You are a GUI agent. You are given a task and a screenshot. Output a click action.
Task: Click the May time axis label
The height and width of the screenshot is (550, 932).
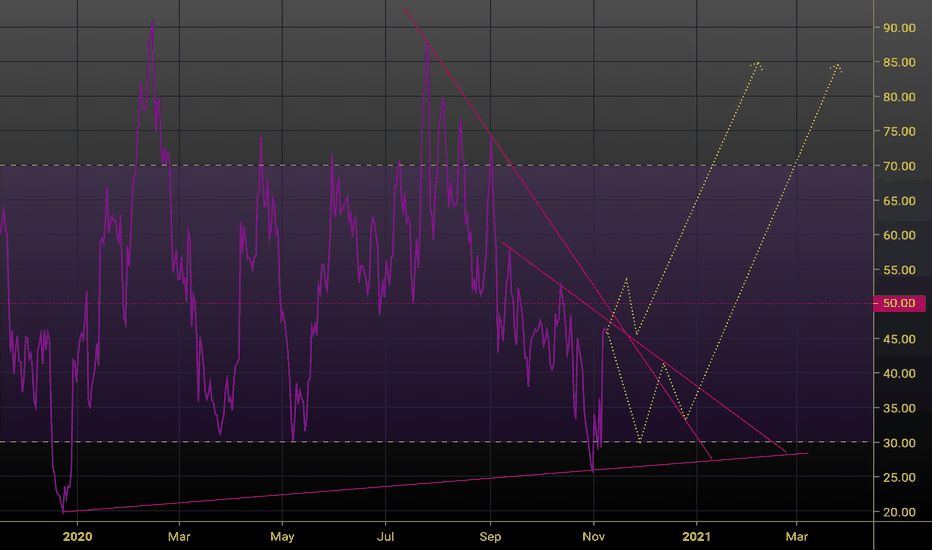coord(282,537)
